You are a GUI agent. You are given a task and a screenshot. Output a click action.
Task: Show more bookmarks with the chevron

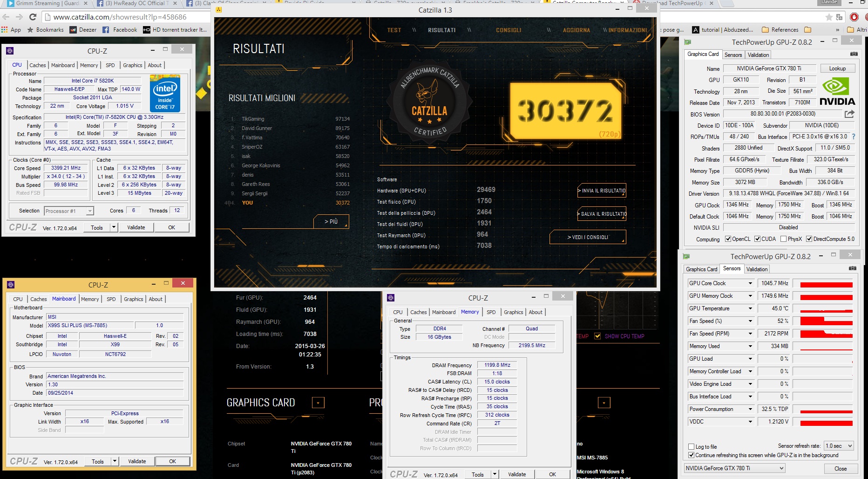click(x=837, y=30)
